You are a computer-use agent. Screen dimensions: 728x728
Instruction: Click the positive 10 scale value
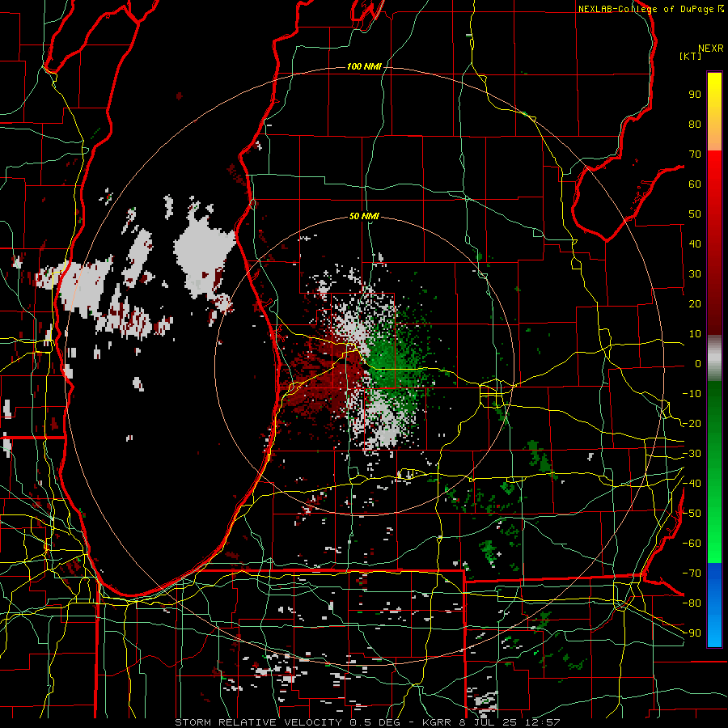pyautogui.click(x=695, y=334)
